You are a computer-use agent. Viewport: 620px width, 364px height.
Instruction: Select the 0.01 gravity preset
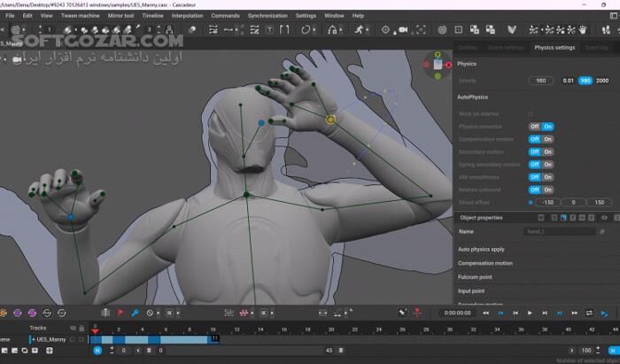pyautogui.click(x=568, y=81)
